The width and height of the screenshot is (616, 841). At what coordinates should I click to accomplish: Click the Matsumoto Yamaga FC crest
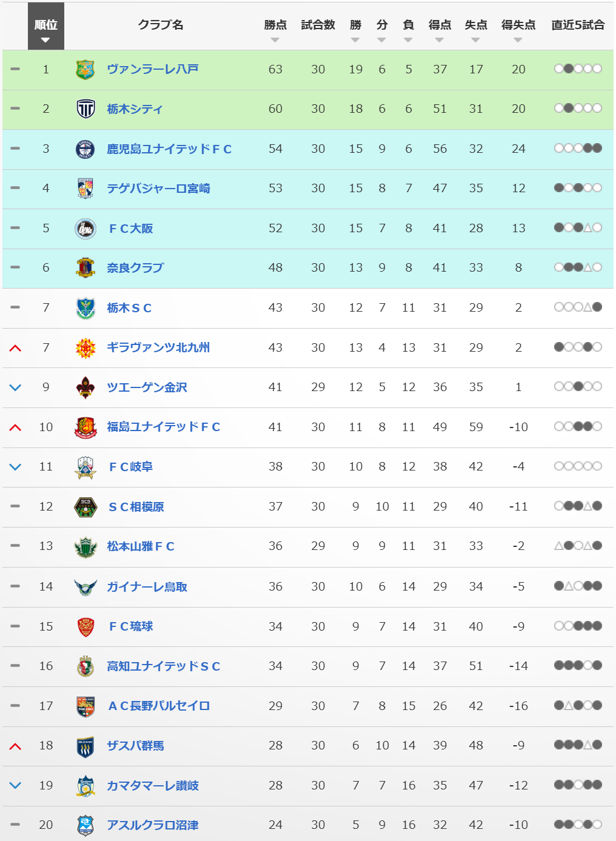tap(85, 547)
